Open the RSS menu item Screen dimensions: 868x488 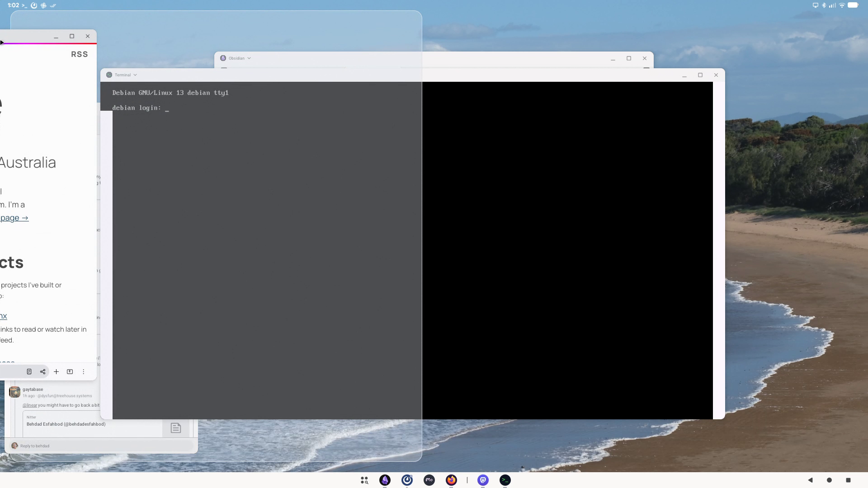(x=79, y=54)
